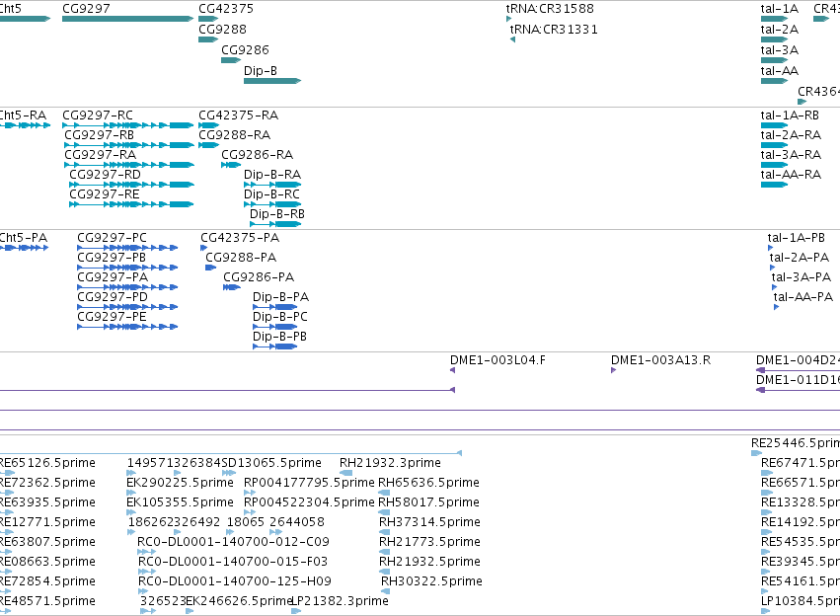840x616 pixels.
Task: Select protein Dip-B-PB
Action: [x=274, y=346]
